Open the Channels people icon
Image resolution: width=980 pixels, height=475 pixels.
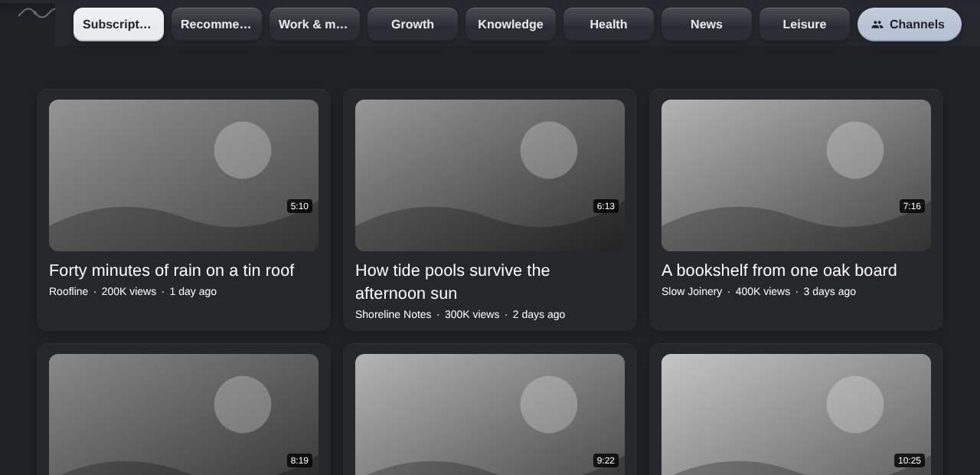tap(877, 25)
